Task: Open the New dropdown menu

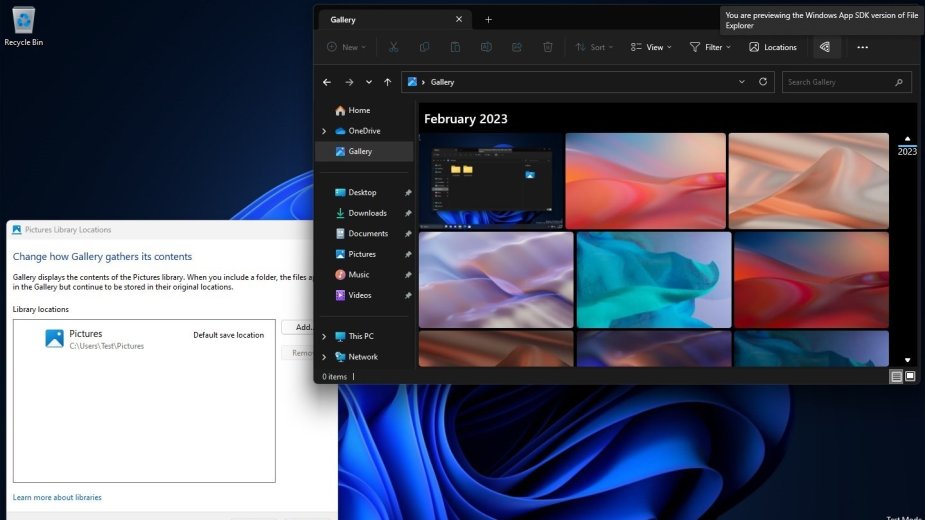Action: tap(346, 47)
